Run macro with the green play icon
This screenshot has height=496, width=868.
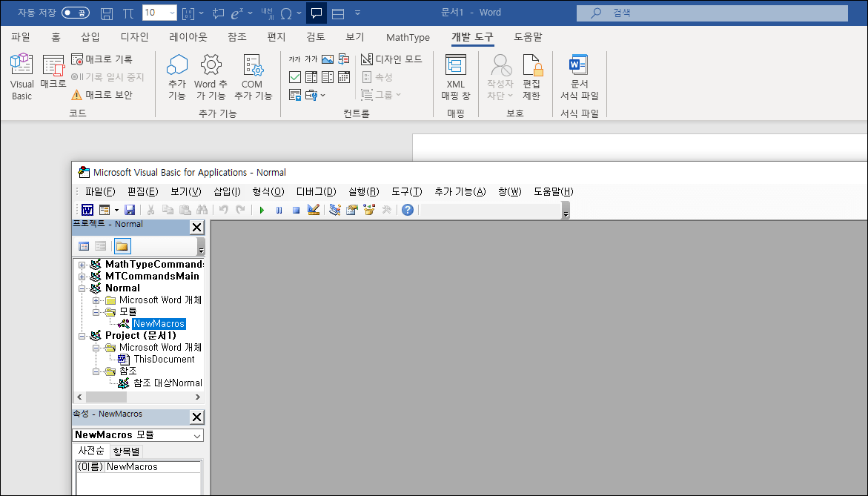262,210
